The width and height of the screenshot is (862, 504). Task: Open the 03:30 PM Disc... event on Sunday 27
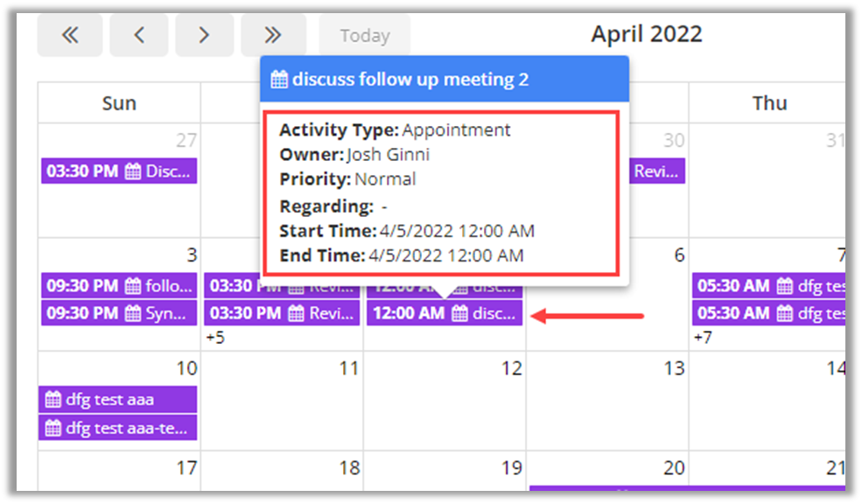[119, 171]
